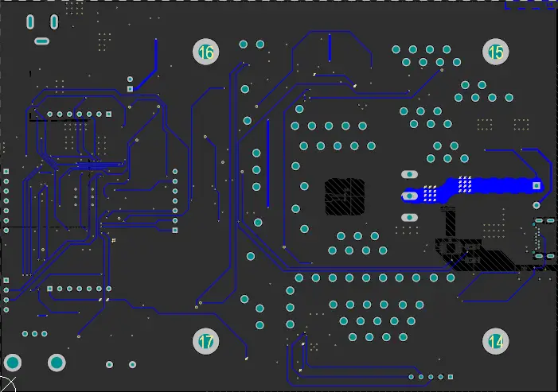Select the wide blue copper pour trace

[x=474, y=189]
